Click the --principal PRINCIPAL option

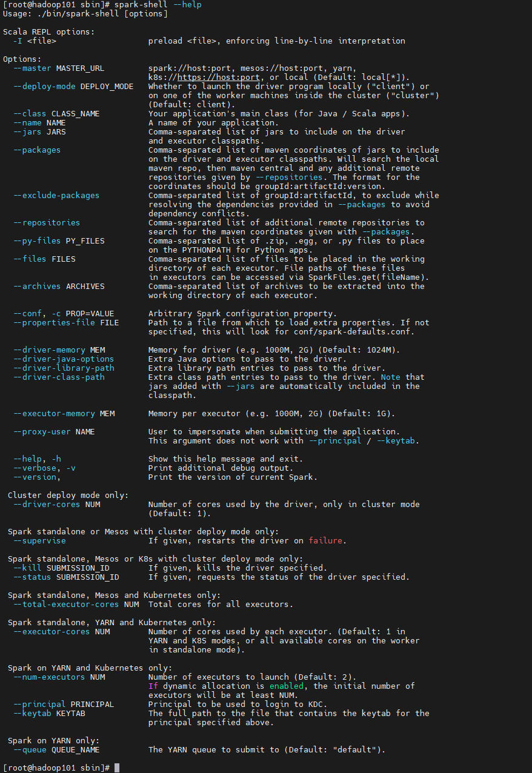pyautogui.click(x=64, y=704)
